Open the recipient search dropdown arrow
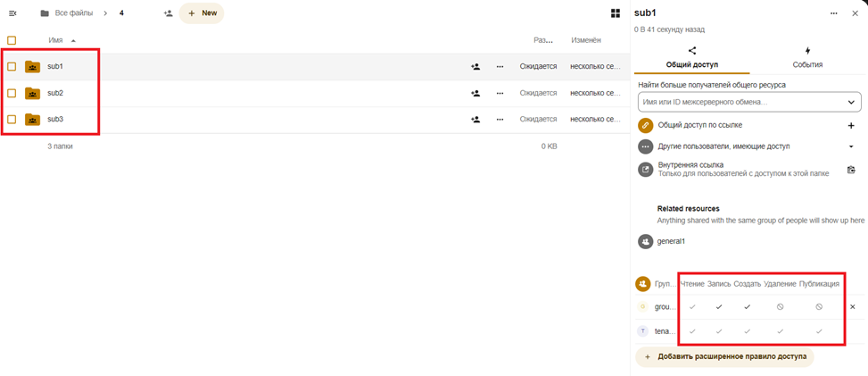868x376 pixels. point(851,103)
